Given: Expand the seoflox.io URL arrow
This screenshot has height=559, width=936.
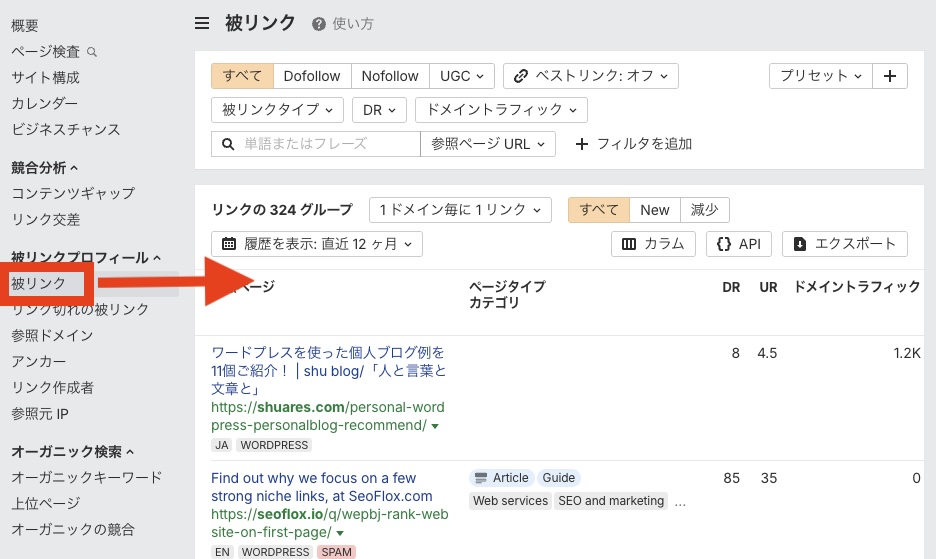Looking at the screenshot, I should point(340,533).
